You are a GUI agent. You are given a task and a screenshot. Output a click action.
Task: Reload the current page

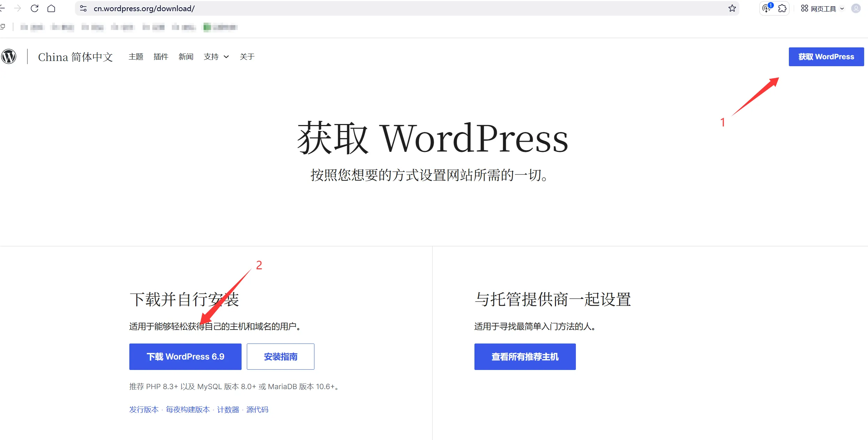35,8
